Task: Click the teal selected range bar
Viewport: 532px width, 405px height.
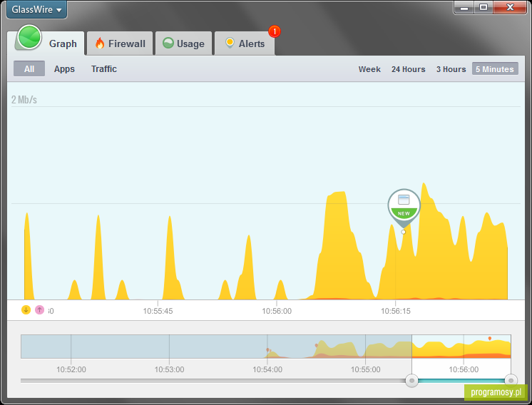Action: pyautogui.click(x=461, y=381)
